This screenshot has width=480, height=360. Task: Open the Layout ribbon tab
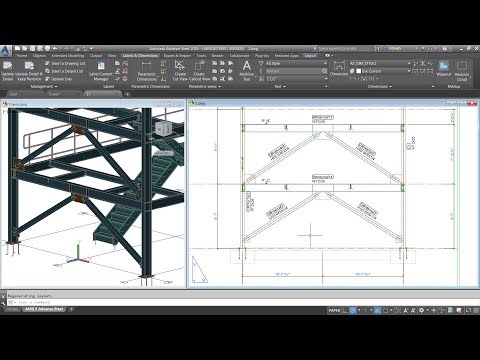[310, 56]
